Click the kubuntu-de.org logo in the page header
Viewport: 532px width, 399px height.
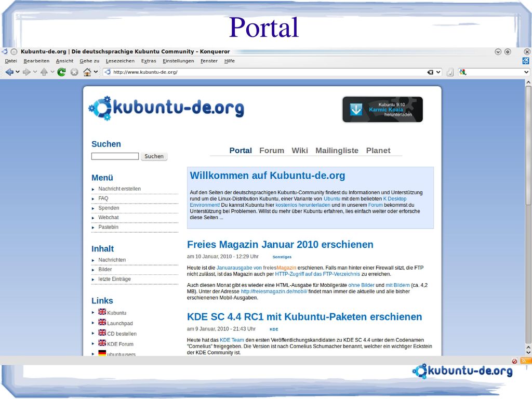166,108
